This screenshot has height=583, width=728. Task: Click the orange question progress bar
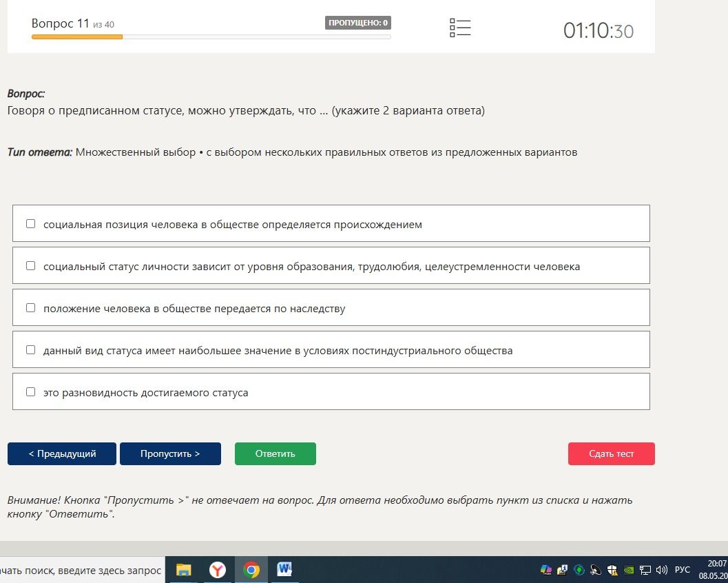pyautogui.click(x=77, y=37)
